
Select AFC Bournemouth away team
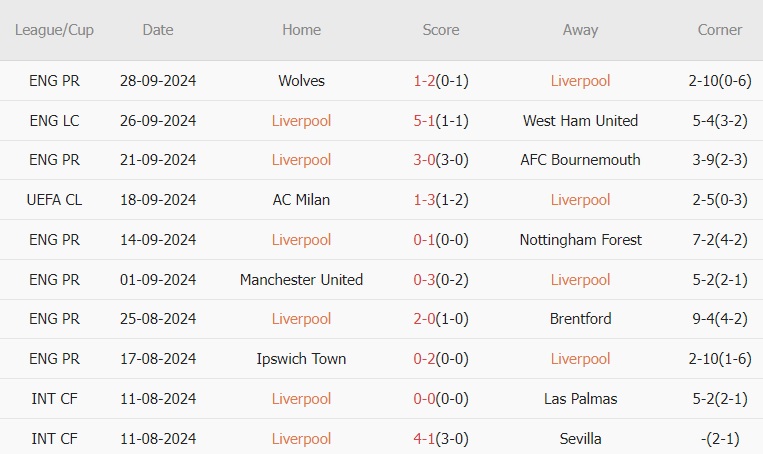(x=580, y=160)
